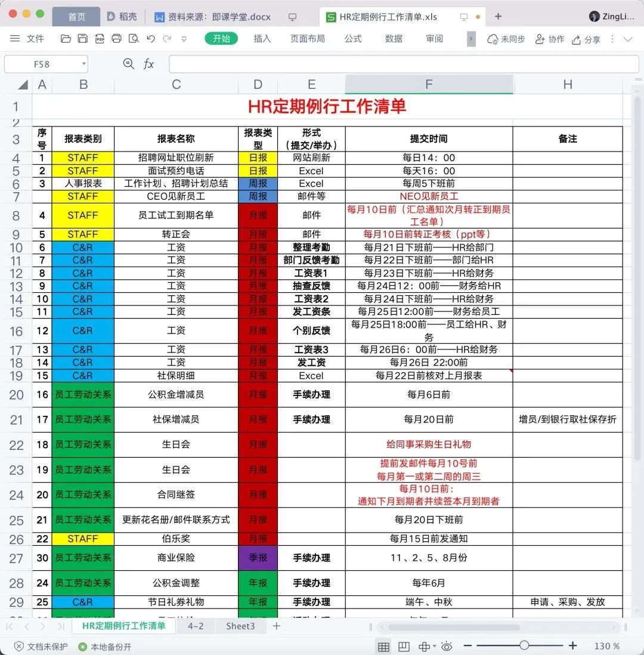Switch to the 公式 ribbon tab
The image size is (644, 655).
pos(353,39)
